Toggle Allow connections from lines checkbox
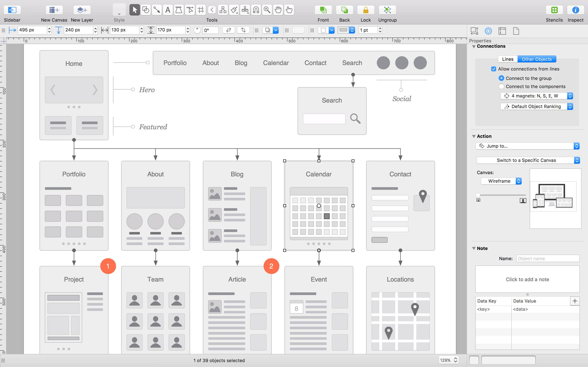 pos(494,69)
